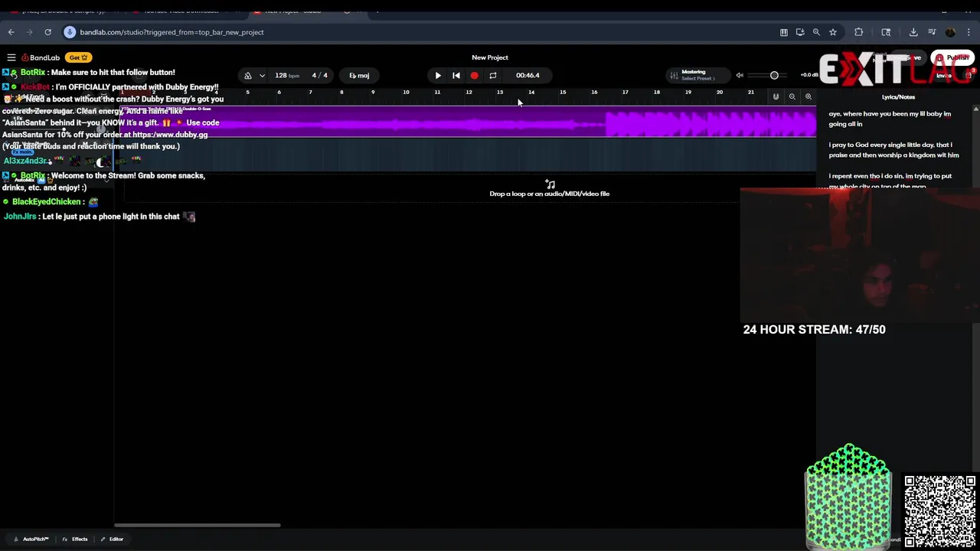Click bar 8 on the timeline ruler
Screen dimensions: 980x551
(341, 93)
